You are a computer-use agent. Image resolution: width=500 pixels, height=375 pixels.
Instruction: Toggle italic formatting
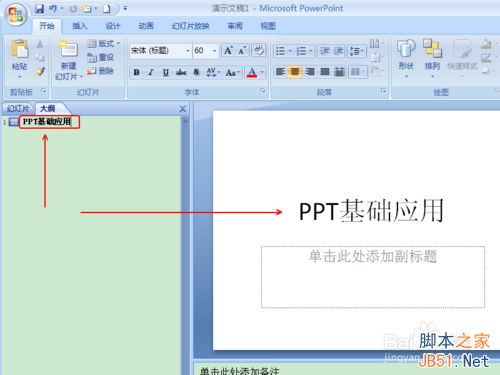click(x=151, y=72)
